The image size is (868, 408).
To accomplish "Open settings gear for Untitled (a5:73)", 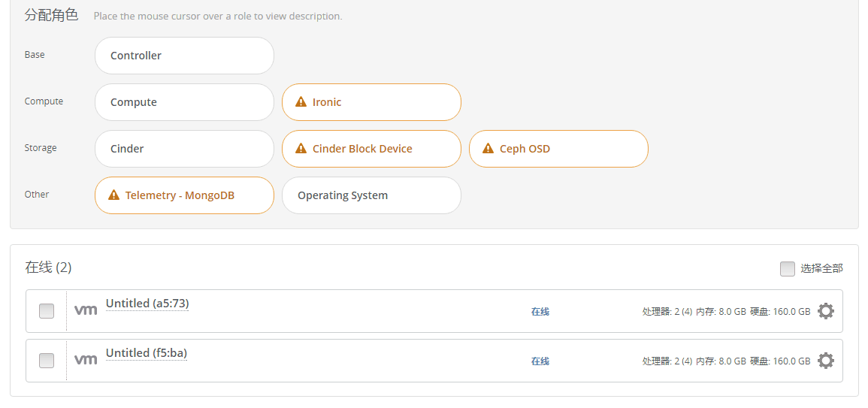I will (825, 311).
